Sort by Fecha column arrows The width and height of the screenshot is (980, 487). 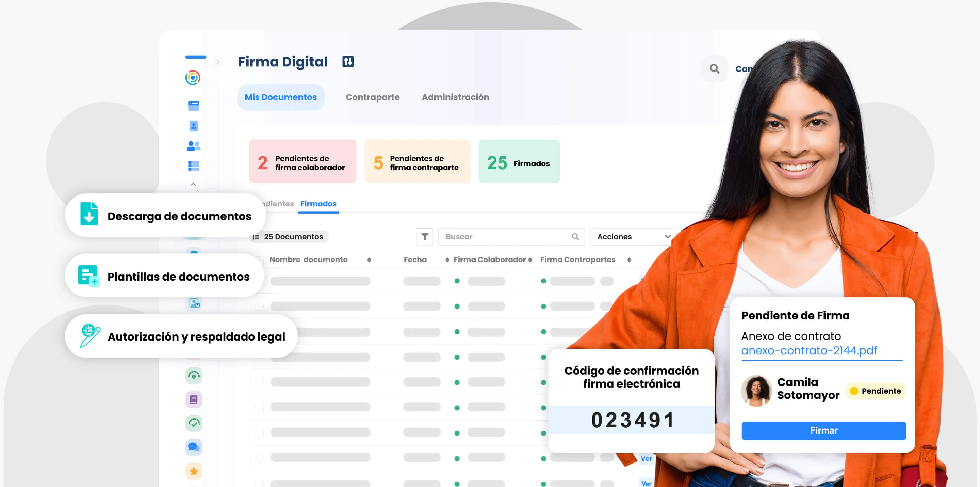pyautogui.click(x=447, y=260)
